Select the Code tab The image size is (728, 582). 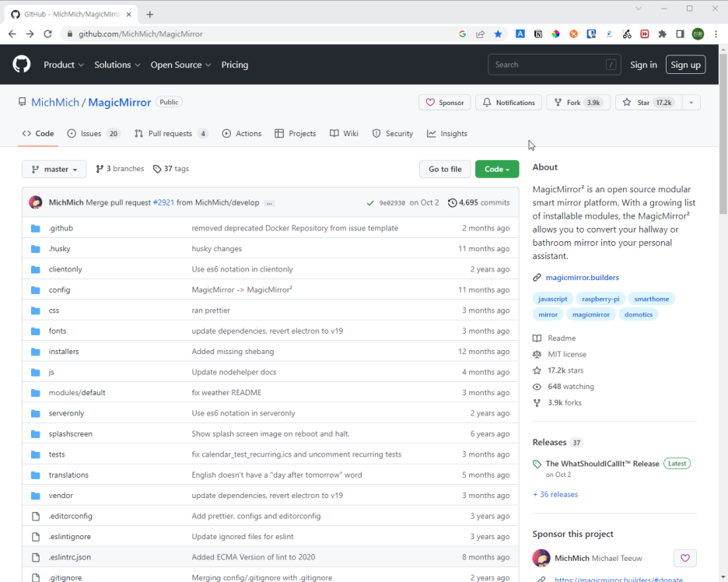tap(38, 133)
